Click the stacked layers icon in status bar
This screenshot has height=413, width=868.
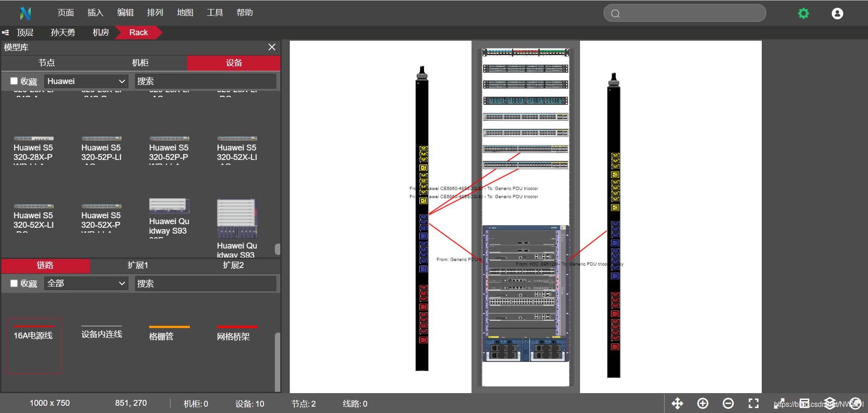830,403
